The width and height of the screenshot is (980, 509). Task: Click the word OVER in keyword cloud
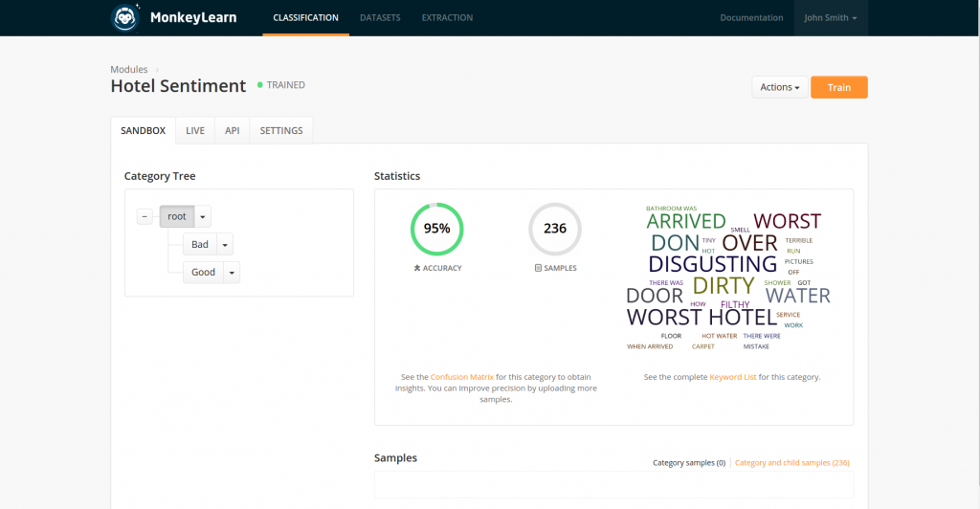pos(749,243)
